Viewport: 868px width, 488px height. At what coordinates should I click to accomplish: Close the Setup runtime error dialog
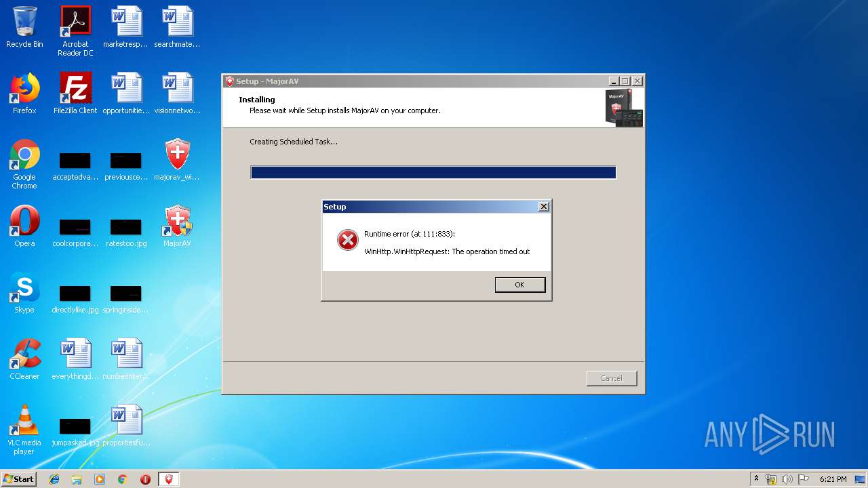coord(543,207)
